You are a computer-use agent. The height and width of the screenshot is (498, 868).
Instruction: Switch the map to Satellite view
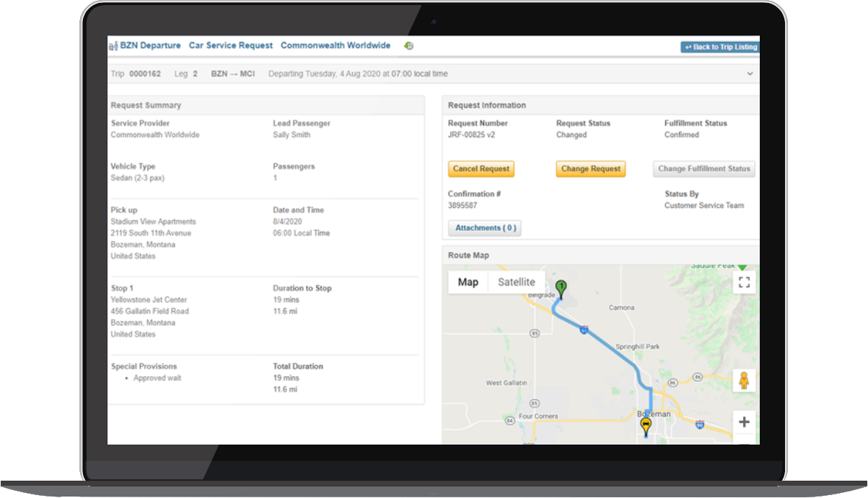(x=516, y=282)
